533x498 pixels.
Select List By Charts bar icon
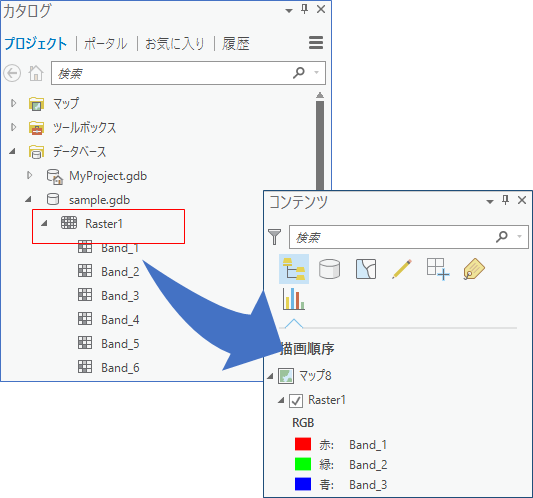294,299
